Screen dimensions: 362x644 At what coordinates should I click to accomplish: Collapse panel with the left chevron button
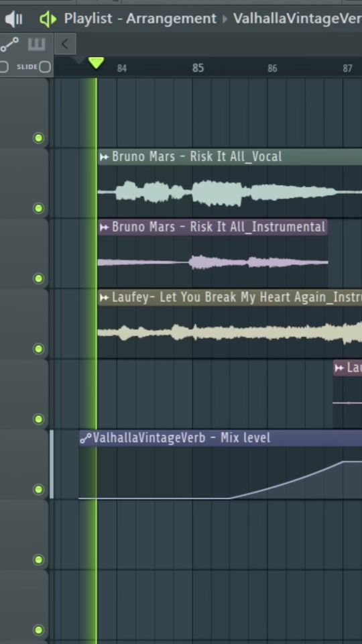(65, 44)
